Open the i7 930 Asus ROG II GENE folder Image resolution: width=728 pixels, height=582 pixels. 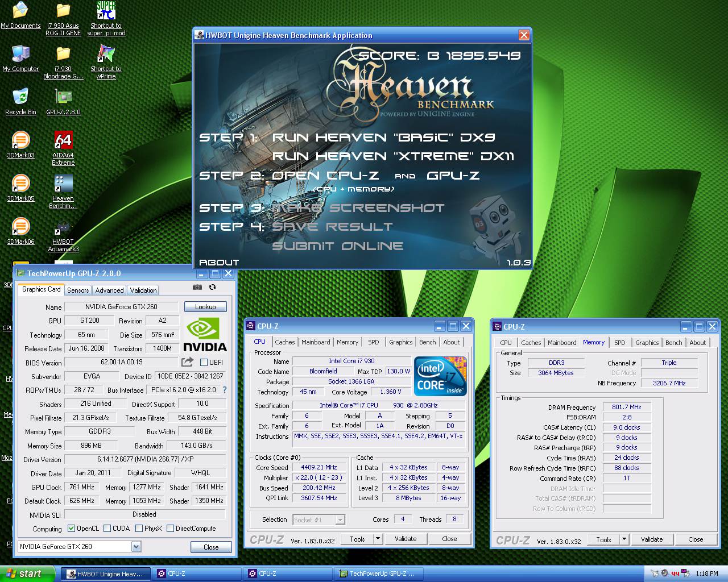click(63, 19)
